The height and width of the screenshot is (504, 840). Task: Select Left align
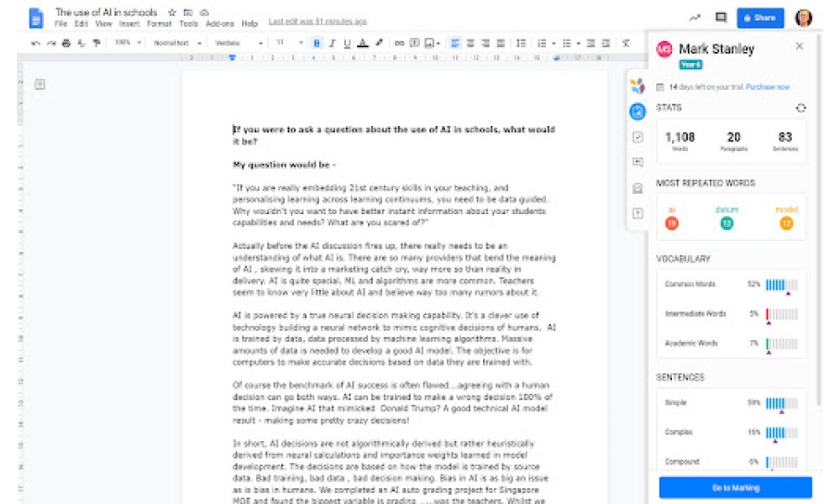454,43
